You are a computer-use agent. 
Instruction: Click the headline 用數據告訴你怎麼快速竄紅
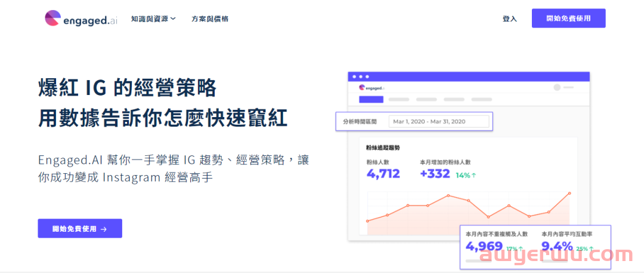(163, 117)
